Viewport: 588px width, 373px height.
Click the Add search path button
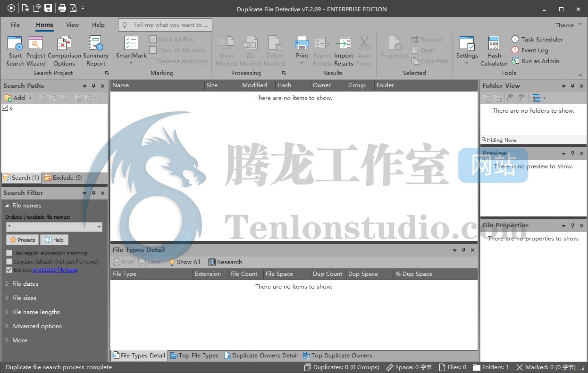coord(15,98)
